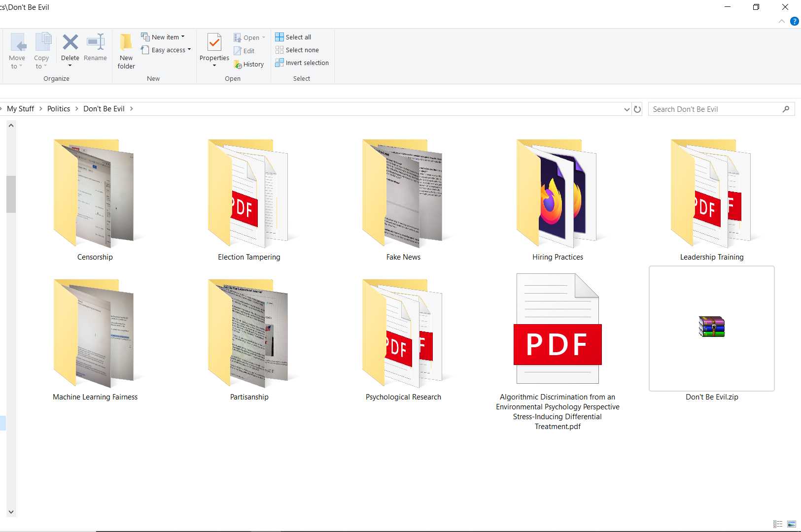Collapse the ribbon with the chevron
The height and width of the screenshot is (532, 801).
click(782, 21)
